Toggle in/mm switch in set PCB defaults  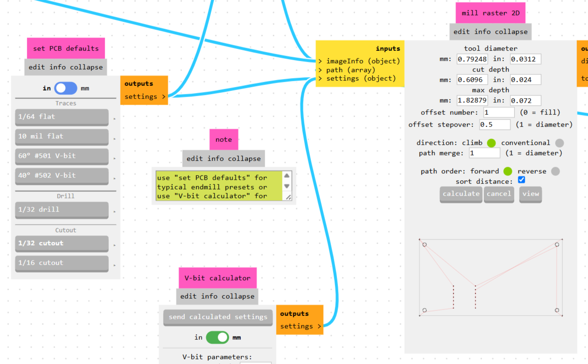66,88
